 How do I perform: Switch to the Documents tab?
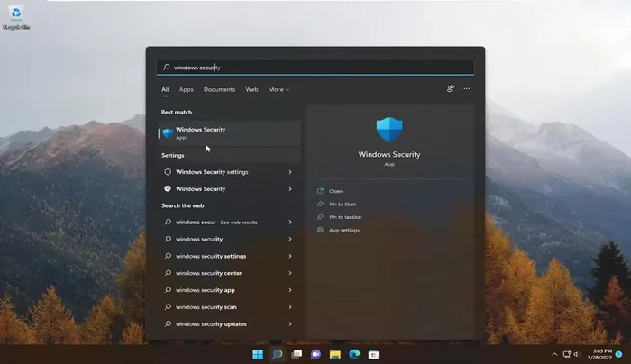(x=219, y=89)
